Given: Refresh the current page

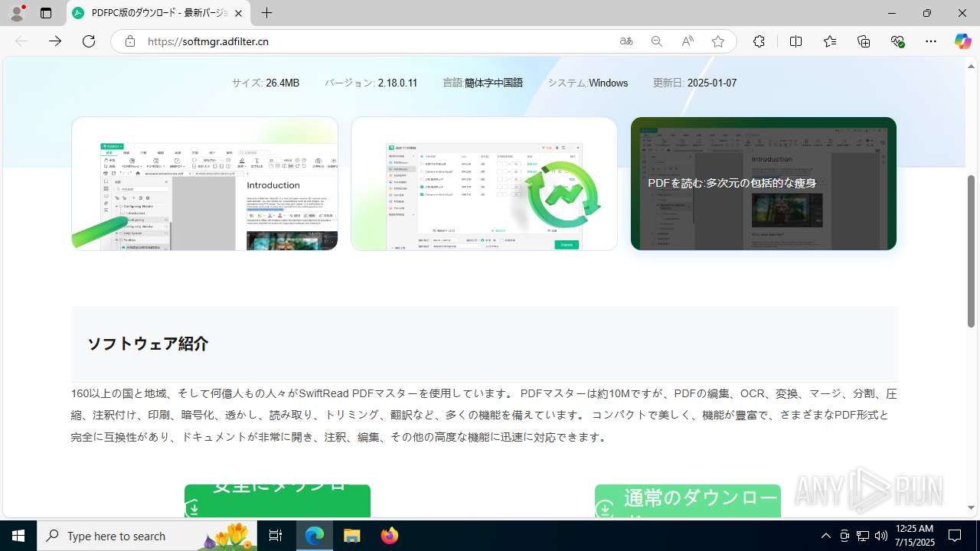Looking at the screenshot, I should click(89, 41).
